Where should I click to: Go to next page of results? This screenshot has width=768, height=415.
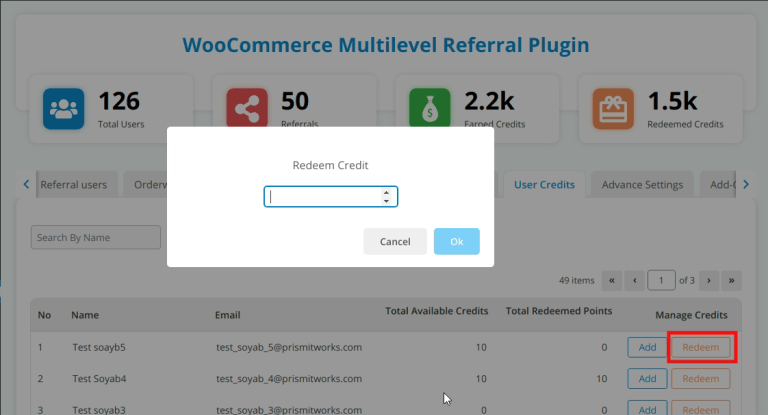pyautogui.click(x=709, y=281)
